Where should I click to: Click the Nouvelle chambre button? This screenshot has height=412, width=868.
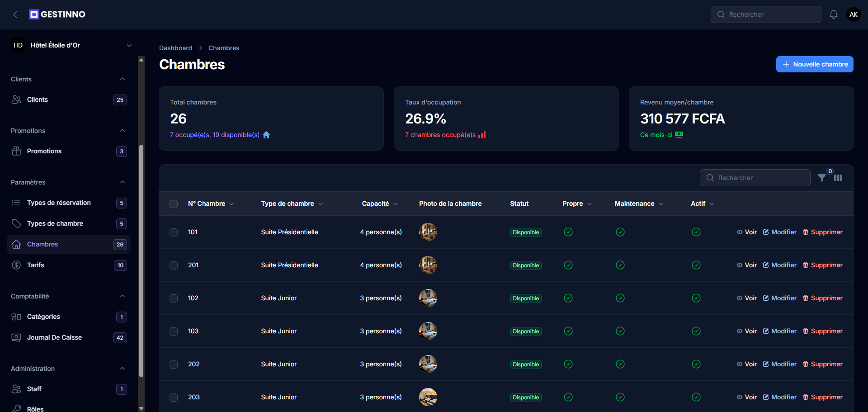coord(815,64)
